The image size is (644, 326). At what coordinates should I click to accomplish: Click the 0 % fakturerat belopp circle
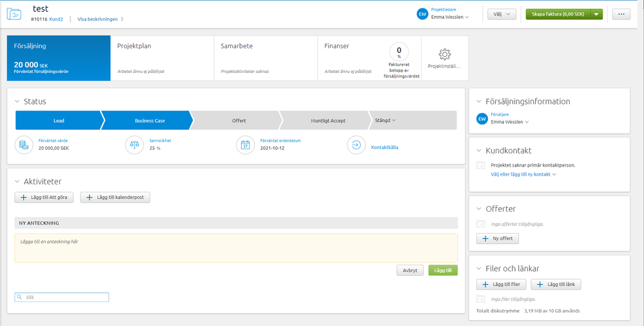click(399, 52)
